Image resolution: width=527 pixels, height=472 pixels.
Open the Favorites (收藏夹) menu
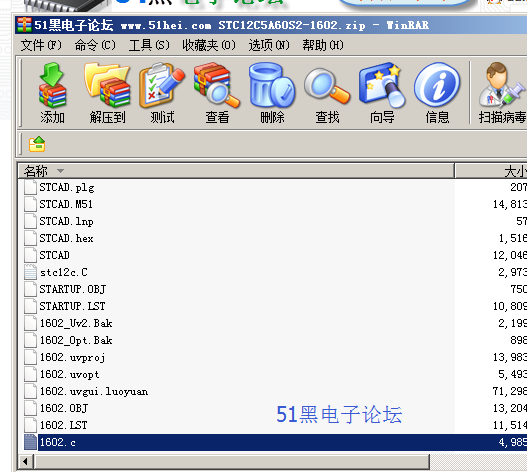[x=209, y=45]
